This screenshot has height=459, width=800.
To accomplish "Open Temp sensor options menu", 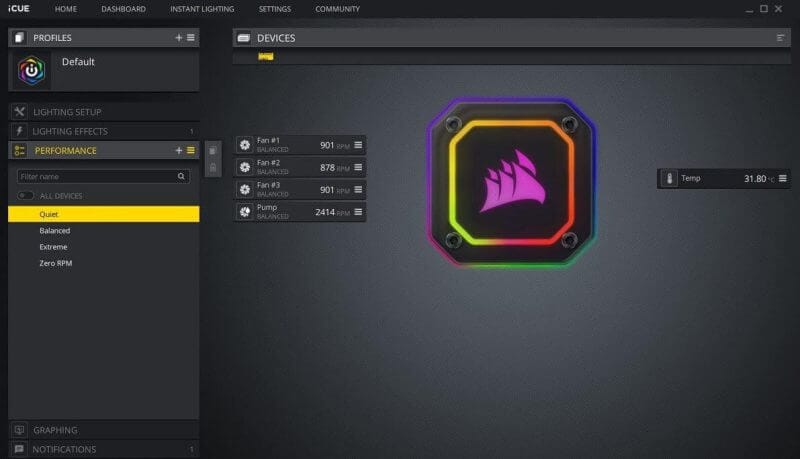I will pyautogui.click(x=782, y=179).
